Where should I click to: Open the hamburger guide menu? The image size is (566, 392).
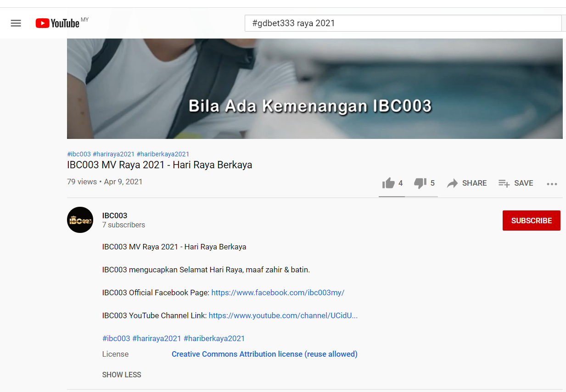tap(16, 23)
